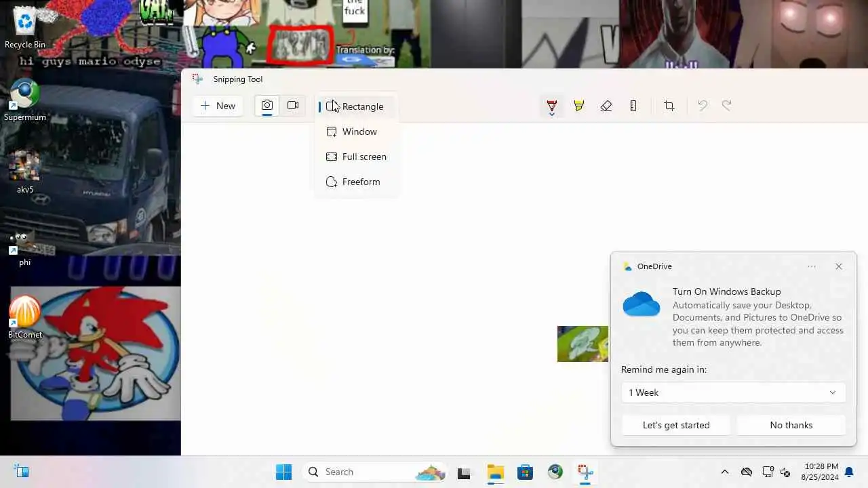Click the OneDrive cloud logo
Image resolution: width=868 pixels, height=488 pixels.
coord(642,304)
